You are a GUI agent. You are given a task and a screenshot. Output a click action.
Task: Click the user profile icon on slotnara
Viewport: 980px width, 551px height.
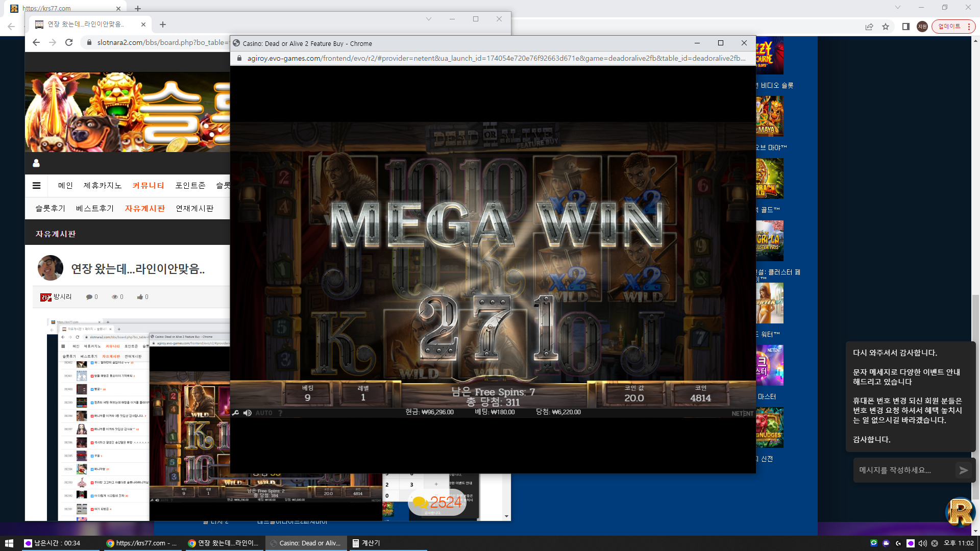(x=36, y=163)
